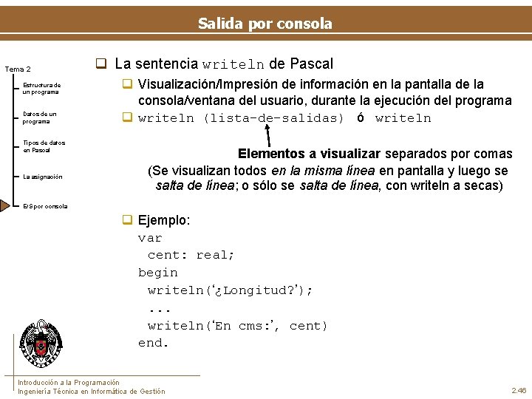The height and width of the screenshot is (399, 532).
Task: Click the bullet box before 'Visualización/Impresión'
Action: [127, 83]
